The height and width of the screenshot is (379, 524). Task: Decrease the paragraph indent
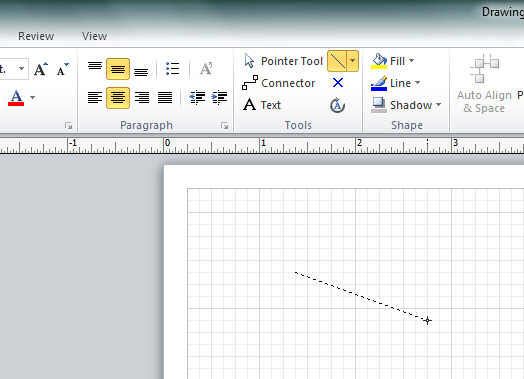197,98
